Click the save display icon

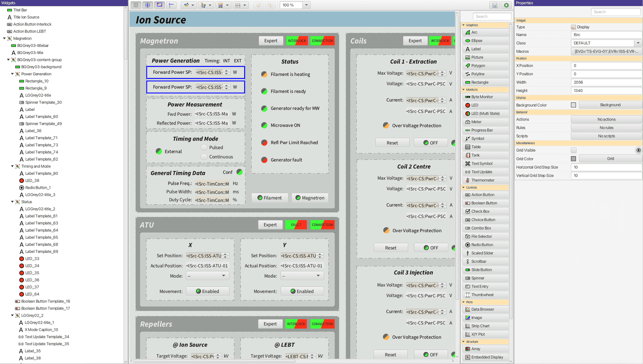[495, 5]
